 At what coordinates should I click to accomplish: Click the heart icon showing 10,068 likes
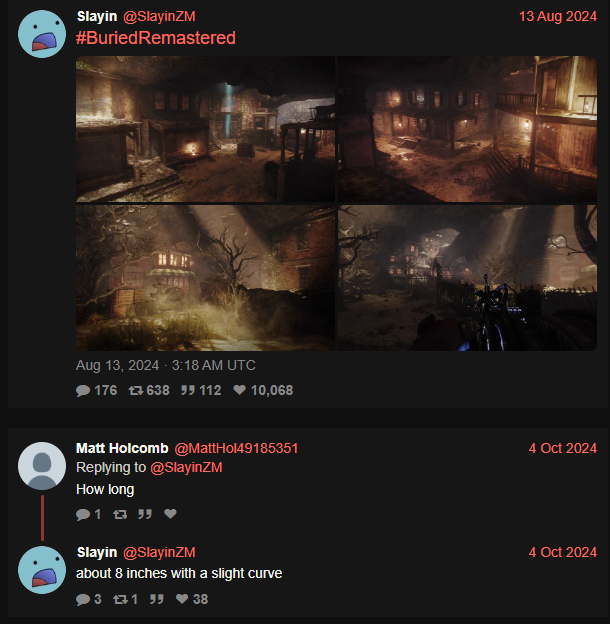(239, 390)
